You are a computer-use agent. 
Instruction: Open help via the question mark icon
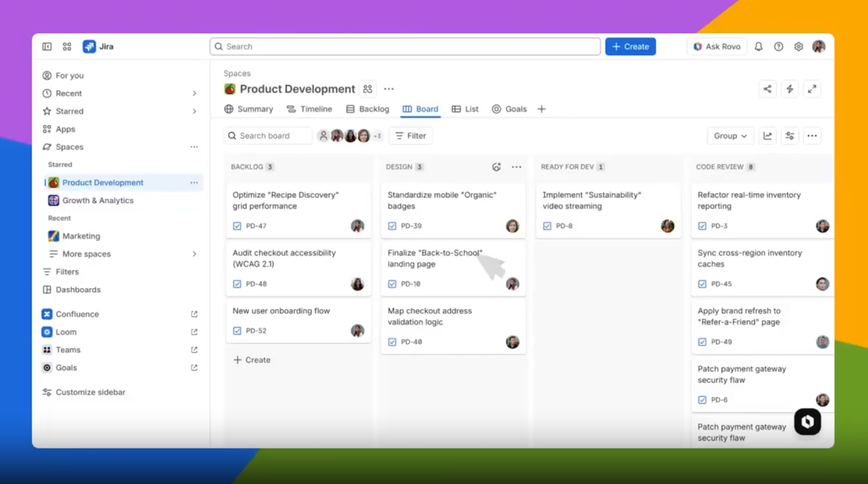(x=778, y=46)
